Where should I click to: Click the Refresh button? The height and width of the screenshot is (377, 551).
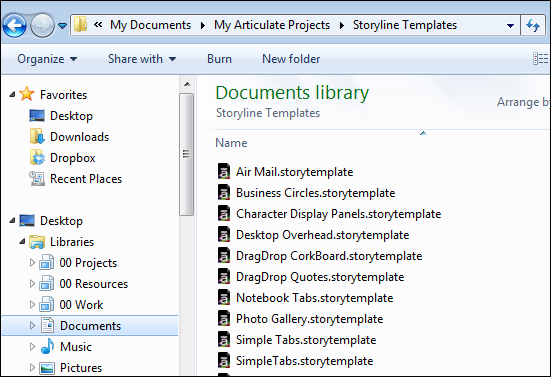(x=533, y=25)
